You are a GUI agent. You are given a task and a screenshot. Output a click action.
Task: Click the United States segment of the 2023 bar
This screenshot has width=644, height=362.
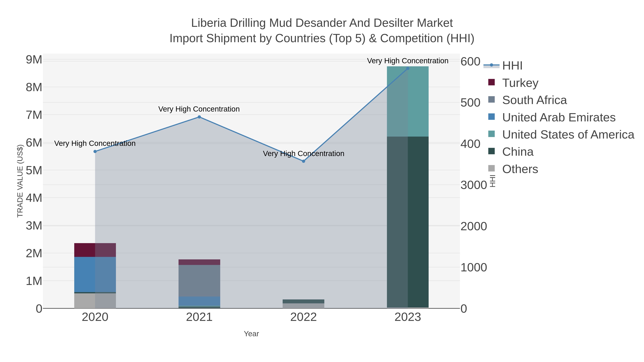click(x=408, y=101)
